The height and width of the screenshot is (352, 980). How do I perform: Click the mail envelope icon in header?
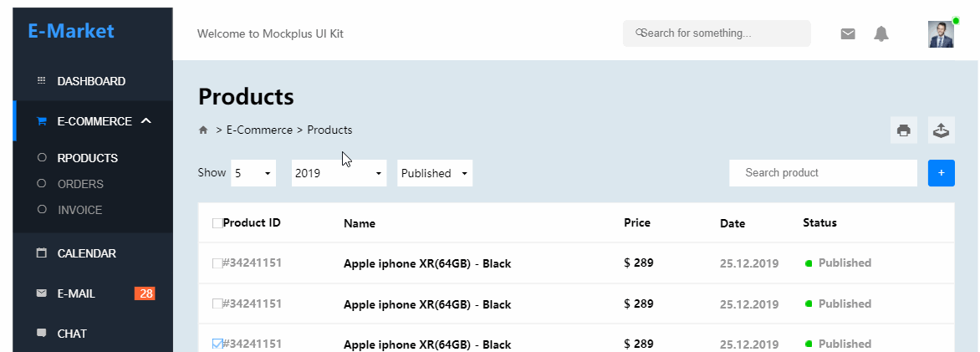(848, 33)
